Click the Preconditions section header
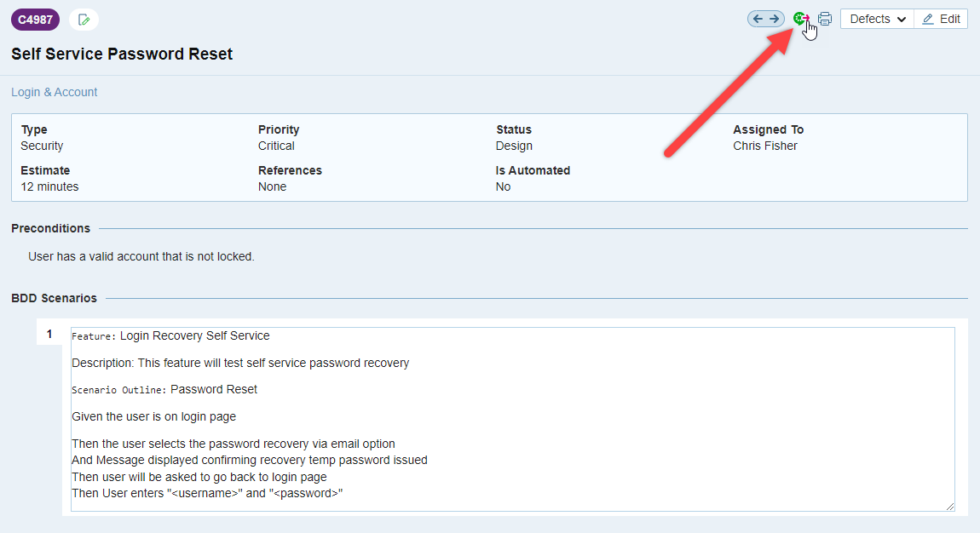 [x=50, y=228]
